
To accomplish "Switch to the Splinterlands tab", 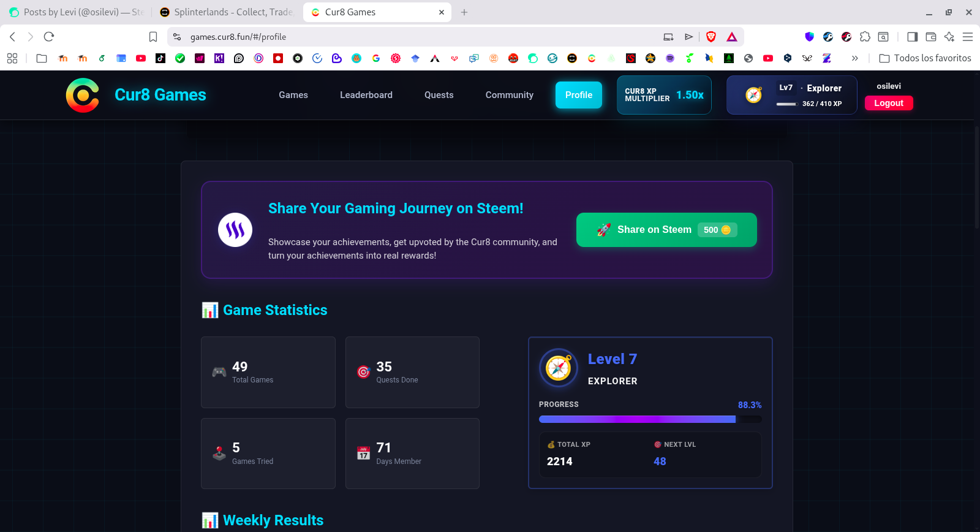I will [x=227, y=12].
